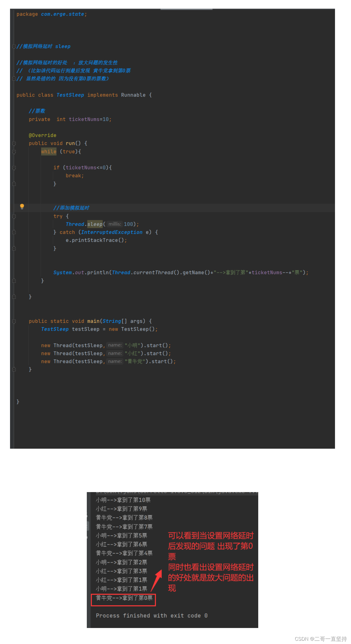This screenshot has height=644, width=351.
Task: Click console line 小明-->拿到了第10票
Action: 123,500
